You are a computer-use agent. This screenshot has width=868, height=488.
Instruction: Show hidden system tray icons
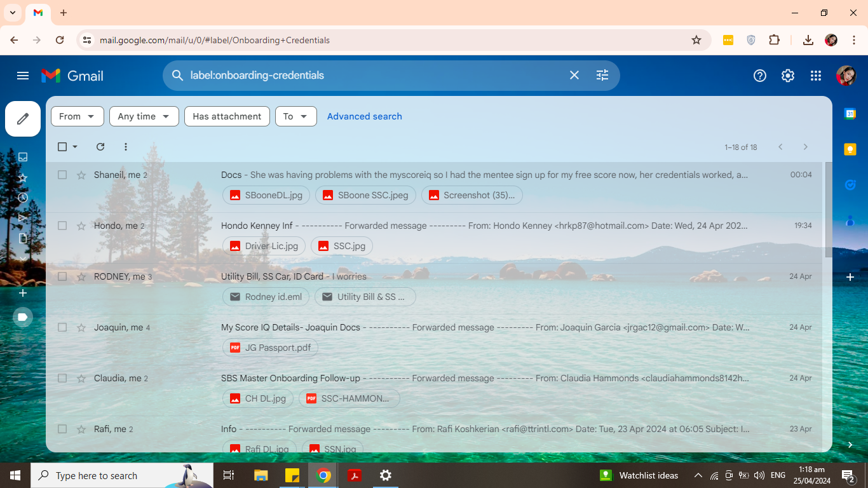[698, 475]
